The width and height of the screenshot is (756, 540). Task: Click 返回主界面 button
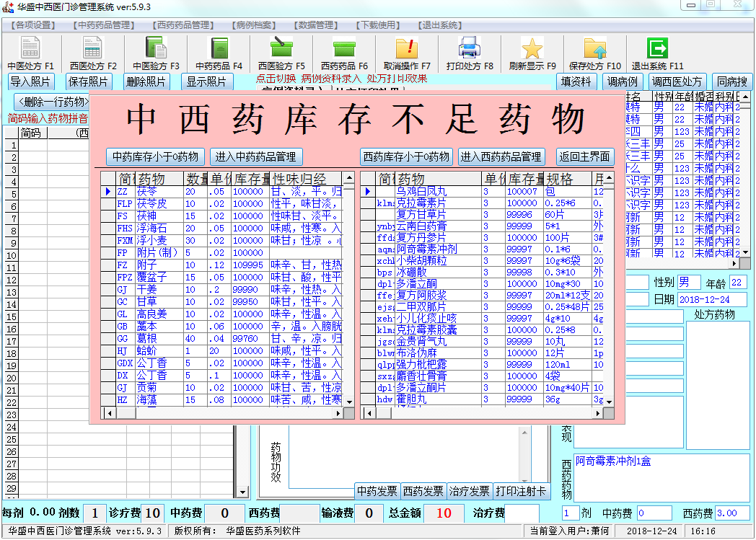click(x=585, y=156)
